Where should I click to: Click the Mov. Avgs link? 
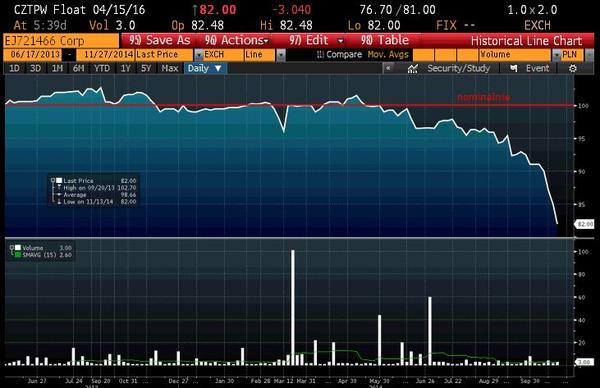pos(388,55)
